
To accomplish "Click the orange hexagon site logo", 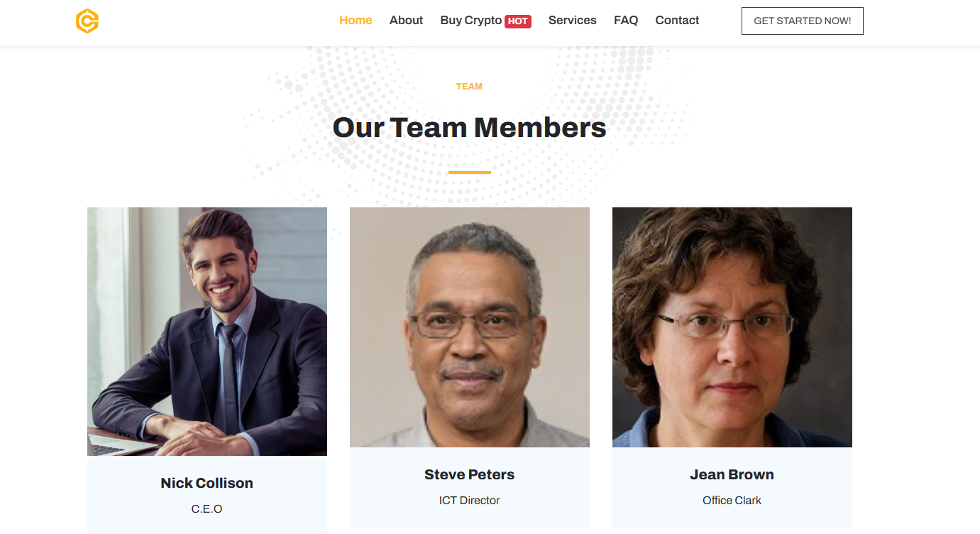I will coord(87,21).
